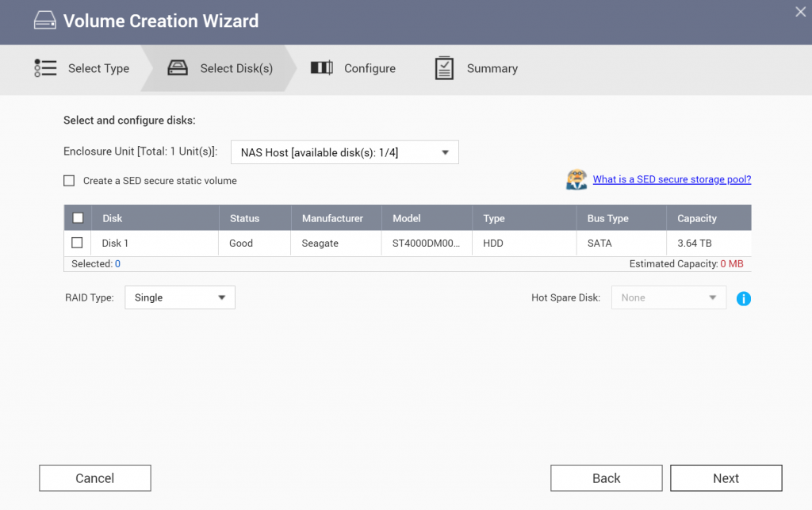This screenshot has width=812, height=510.
Task: Click the blue info icon beside Hot Spare Disk
Action: [743, 298]
